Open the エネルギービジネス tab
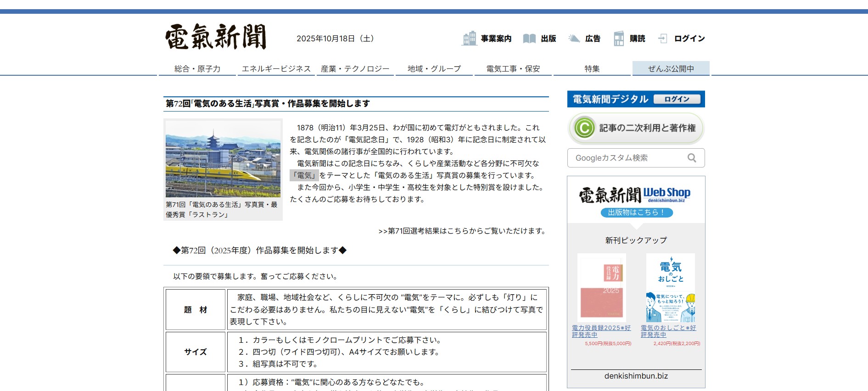The height and width of the screenshot is (391, 868). coord(276,69)
